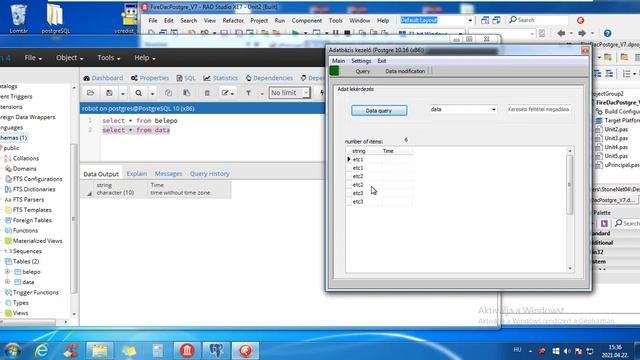Switch to pgAdmin SQL tab
The height and width of the screenshot is (360, 640).
click(186, 78)
